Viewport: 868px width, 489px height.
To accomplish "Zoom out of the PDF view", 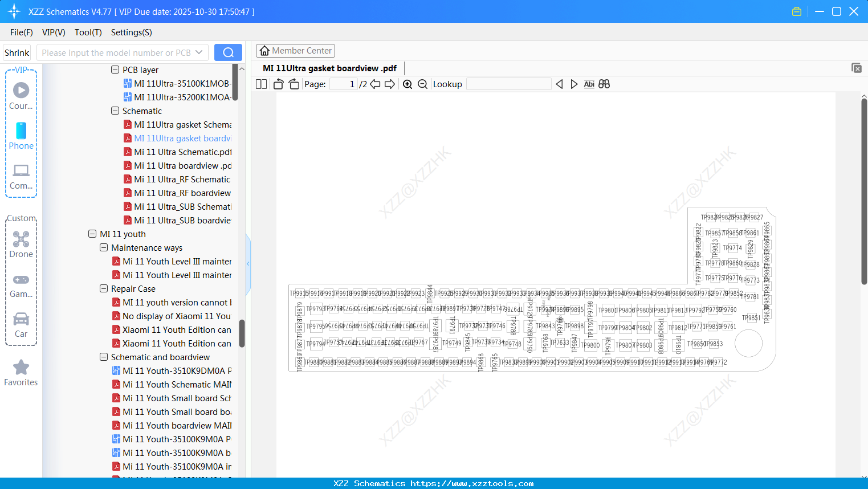I will tap(422, 84).
